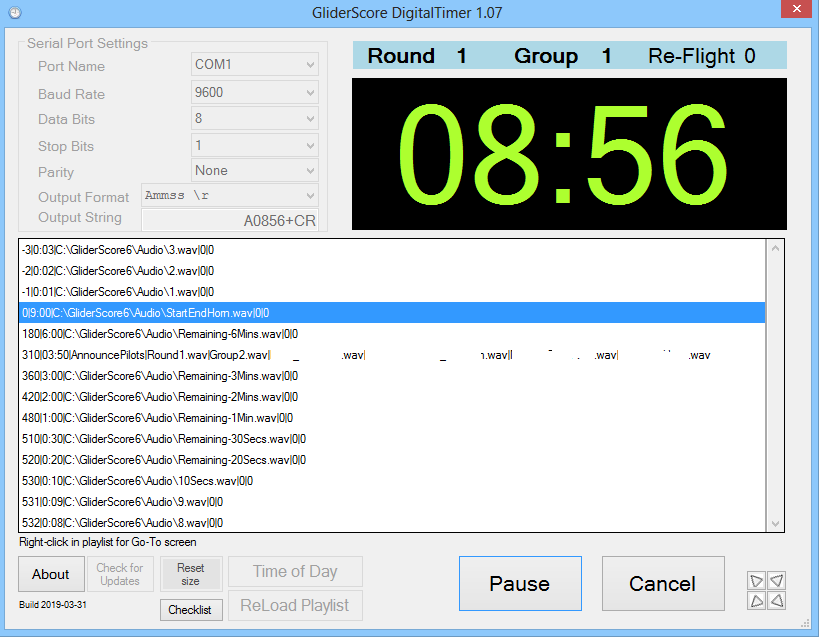Open the Stop Bits dropdown
Viewport: 819px width, 637px height.
click(255, 145)
